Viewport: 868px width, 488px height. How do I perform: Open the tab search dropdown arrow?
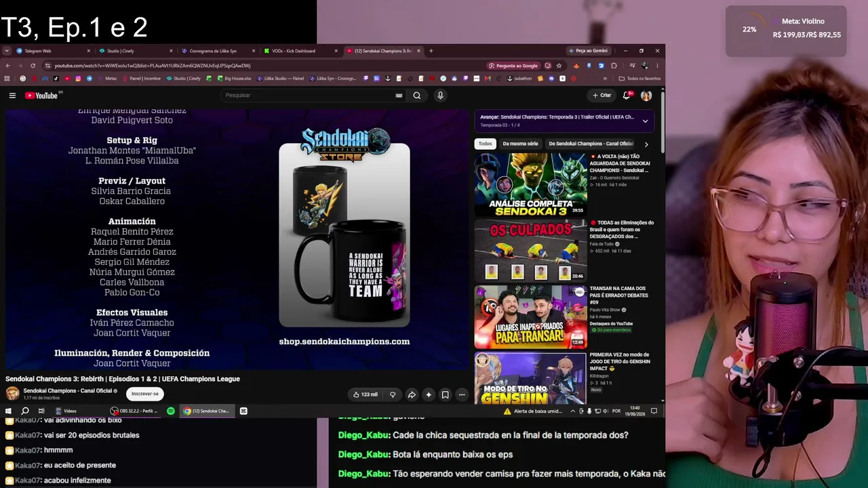point(7,51)
